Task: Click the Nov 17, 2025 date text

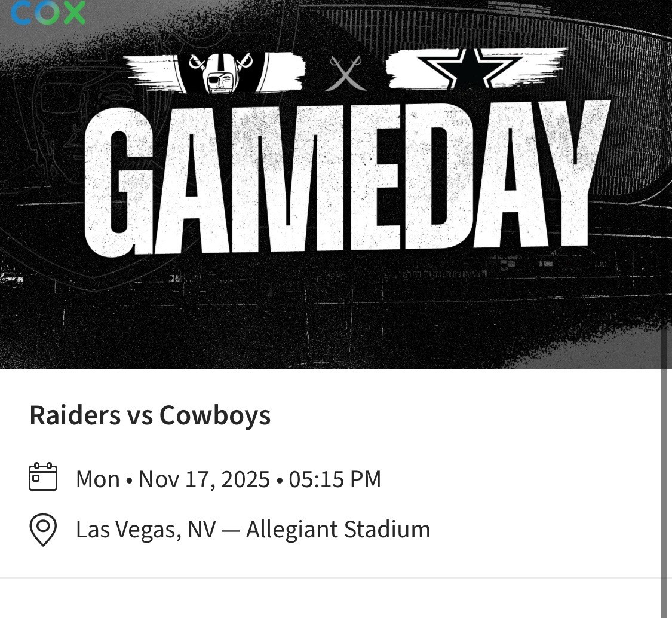Action: point(204,479)
